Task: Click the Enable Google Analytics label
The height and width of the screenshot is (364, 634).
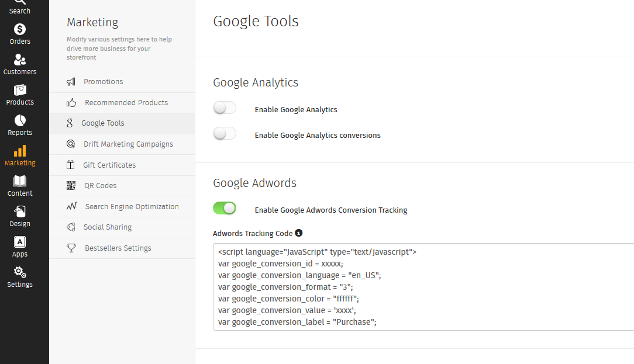Action: (296, 109)
